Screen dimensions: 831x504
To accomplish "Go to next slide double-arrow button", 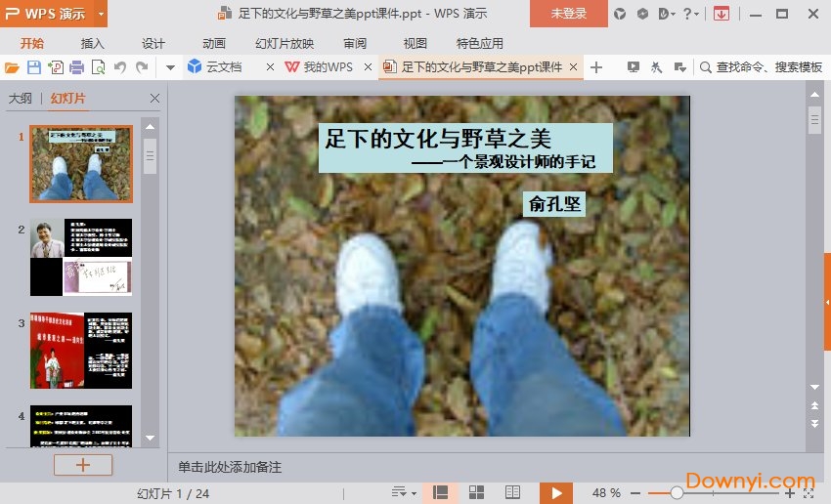I will 814,423.
